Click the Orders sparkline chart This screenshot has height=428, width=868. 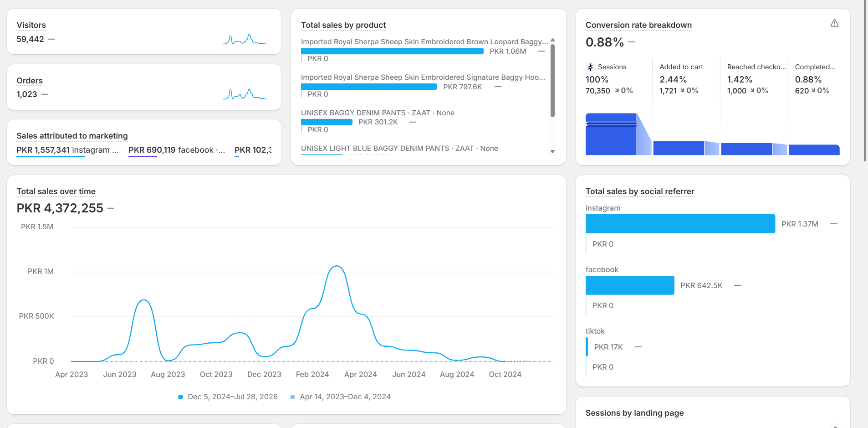click(245, 94)
